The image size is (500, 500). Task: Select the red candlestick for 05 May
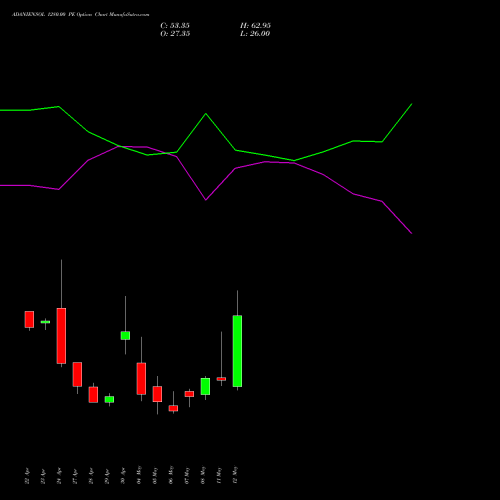coord(157,394)
